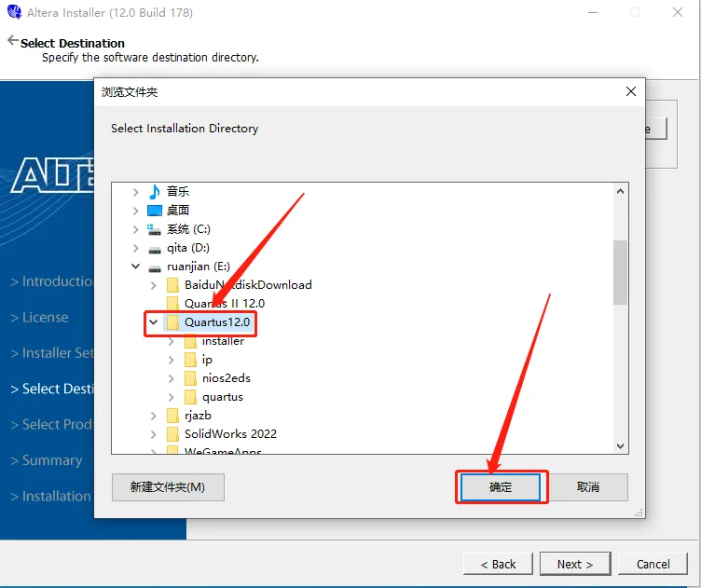Click the qita (D:) drive icon

(x=155, y=250)
